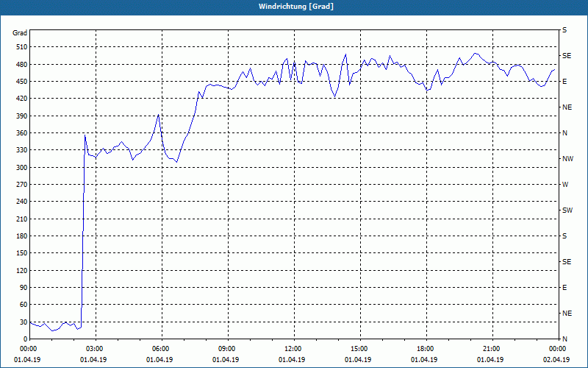
Task: Pick the 18:00 time label
Action: [x=425, y=349]
